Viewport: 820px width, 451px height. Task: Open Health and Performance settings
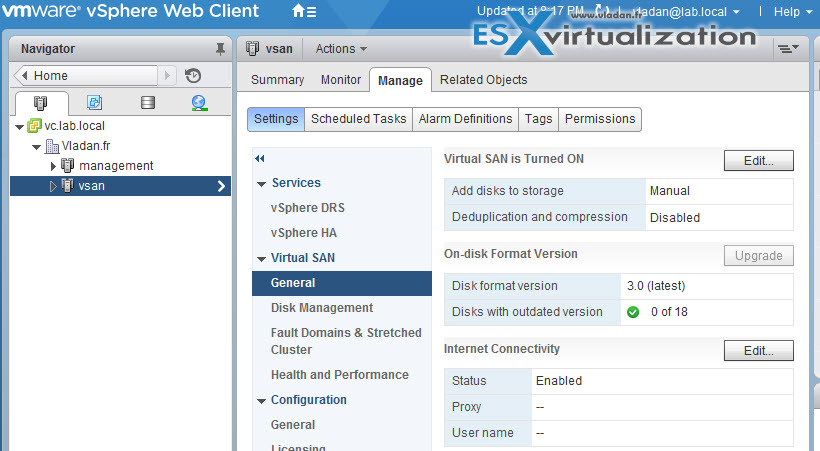tap(340, 375)
